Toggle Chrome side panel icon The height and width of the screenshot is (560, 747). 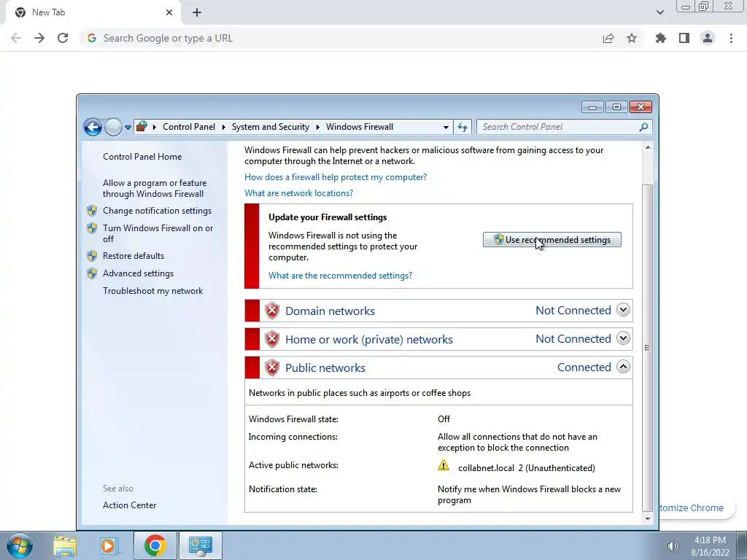pyautogui.click(x=684, y=38)
